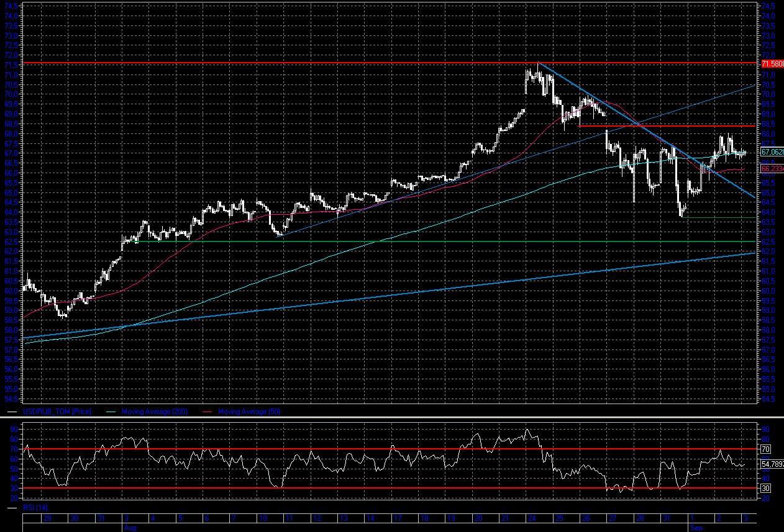Select the long green horizontal support line
Image resolution: width=784 pixels, height=532 pixels.
coord(435,241)
